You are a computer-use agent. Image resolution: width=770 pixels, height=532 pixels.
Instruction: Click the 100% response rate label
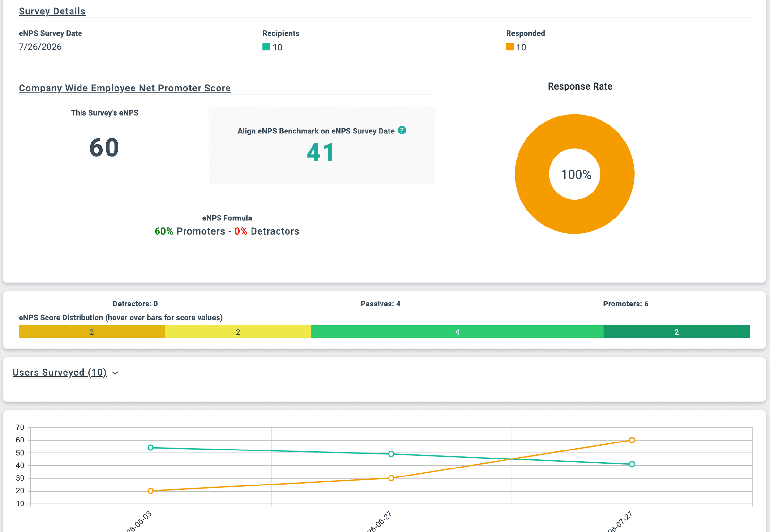(576, 175)
